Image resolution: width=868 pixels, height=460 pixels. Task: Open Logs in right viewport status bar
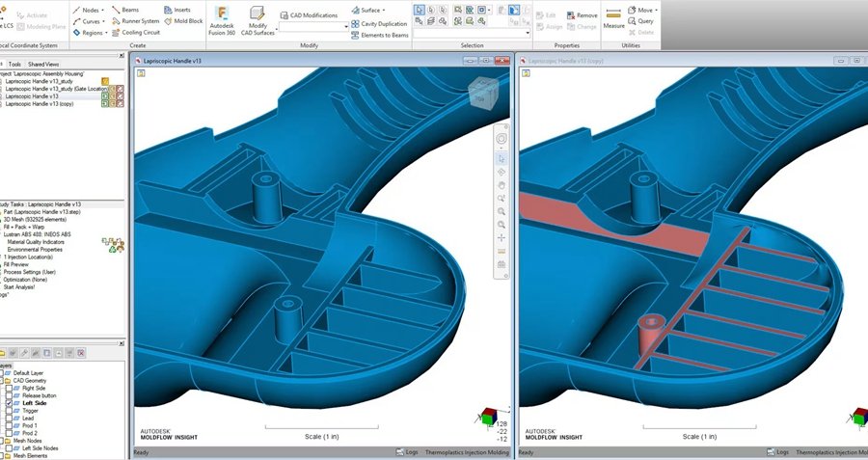[x=777, y=452]
